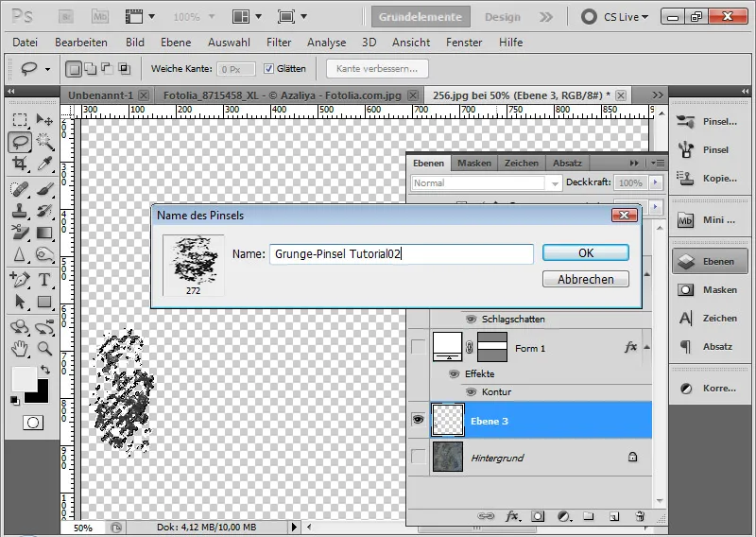
Task: Select the Eyedropper tool
Action: [44, 164]
